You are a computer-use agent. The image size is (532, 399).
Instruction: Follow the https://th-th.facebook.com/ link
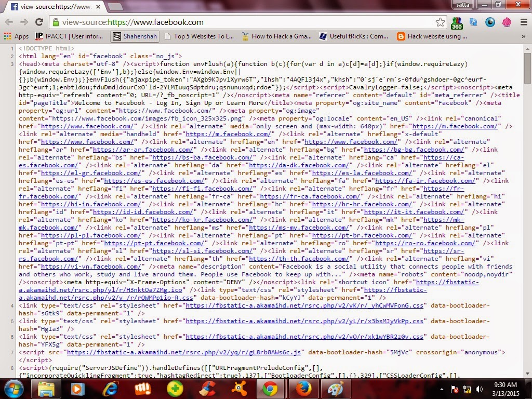pyautogui.click(x=299, y=259)
